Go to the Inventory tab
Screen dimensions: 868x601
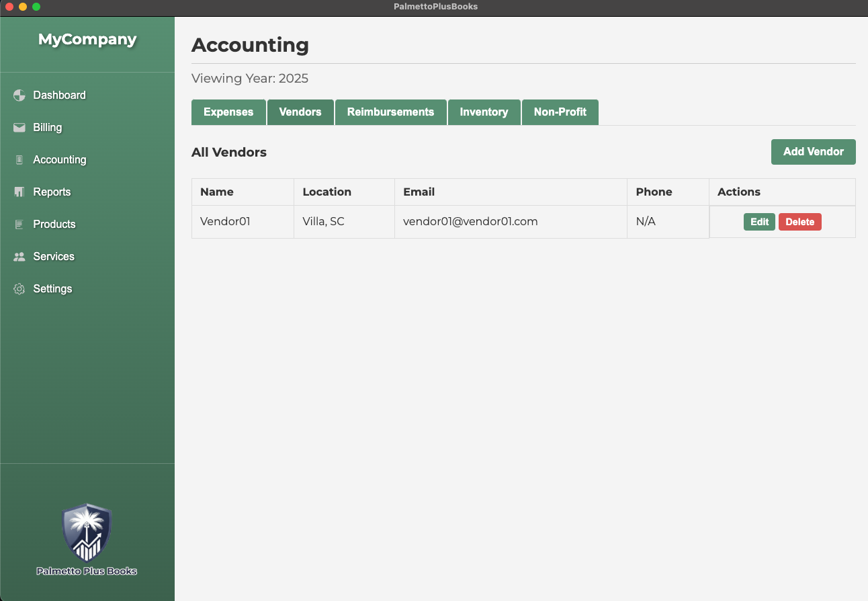tap(484, 112)
